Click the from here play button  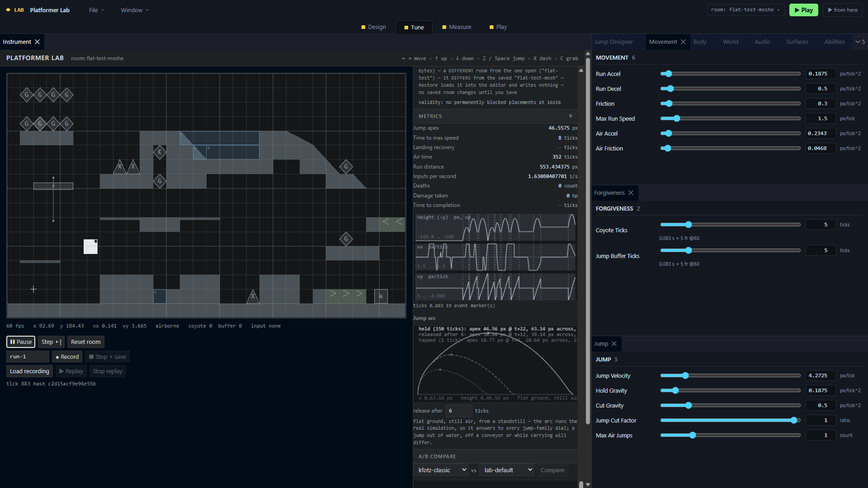pyautogui.click(x=843, y=10)
